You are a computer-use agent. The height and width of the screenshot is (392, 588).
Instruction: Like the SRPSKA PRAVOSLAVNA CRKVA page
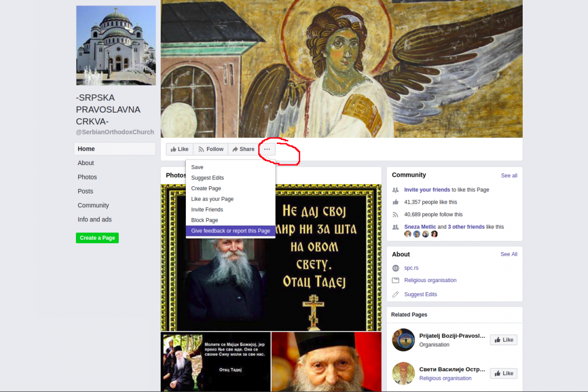tap(180, 149)
